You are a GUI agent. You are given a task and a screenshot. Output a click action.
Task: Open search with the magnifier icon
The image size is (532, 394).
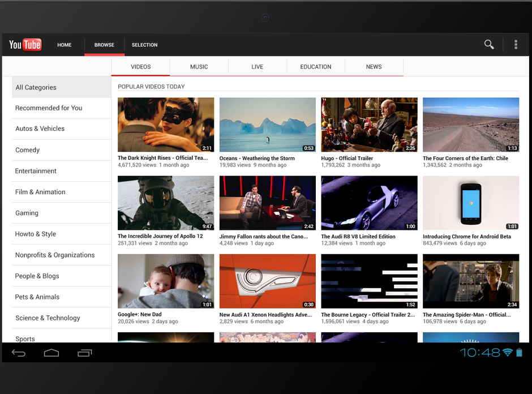[x=489, y=45]
